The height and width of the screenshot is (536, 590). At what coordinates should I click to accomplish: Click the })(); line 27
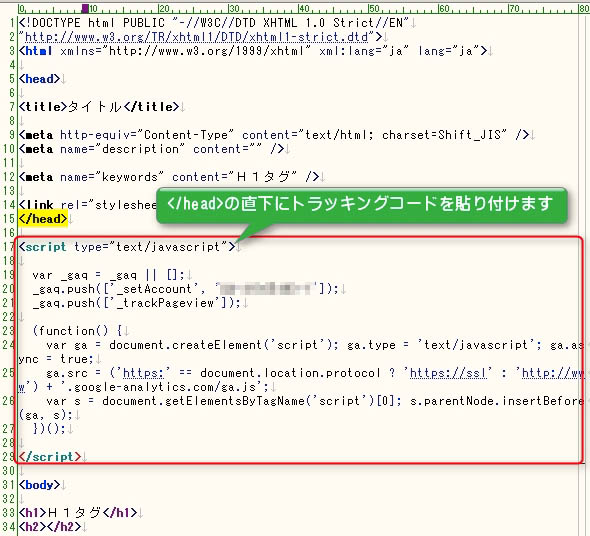pyautogui.click(x=49, y=429)
